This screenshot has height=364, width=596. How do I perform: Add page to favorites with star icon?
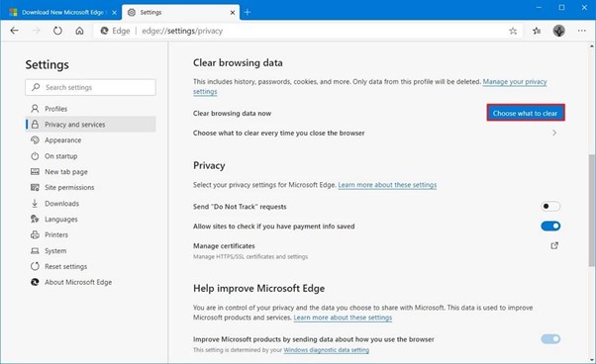pos(513,31)
